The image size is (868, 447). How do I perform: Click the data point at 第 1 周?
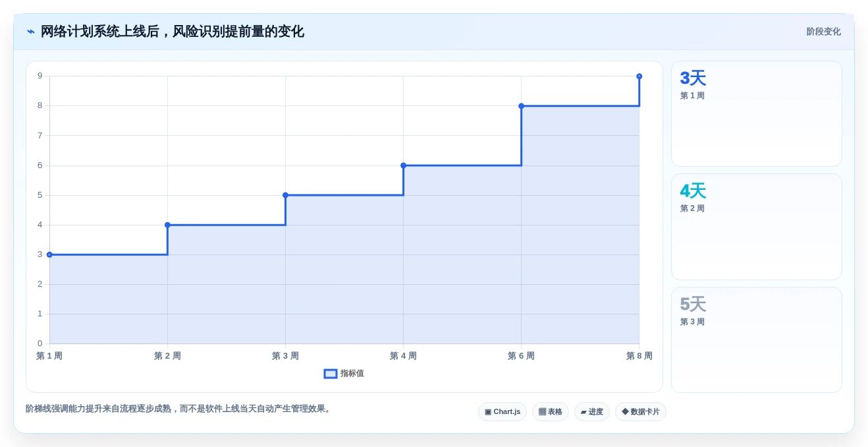pos(49,254)
